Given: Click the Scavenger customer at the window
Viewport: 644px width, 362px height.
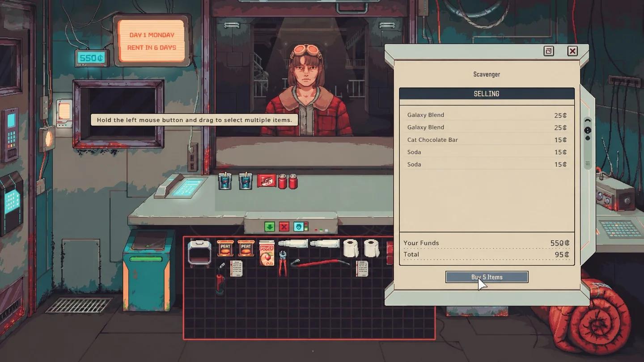Looking at the screenshot, I should pos(307,91).
